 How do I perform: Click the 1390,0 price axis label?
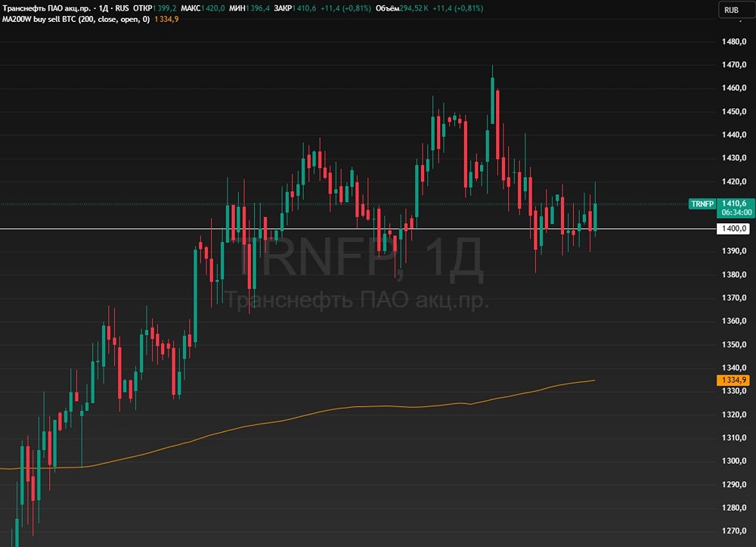point(734,251)
